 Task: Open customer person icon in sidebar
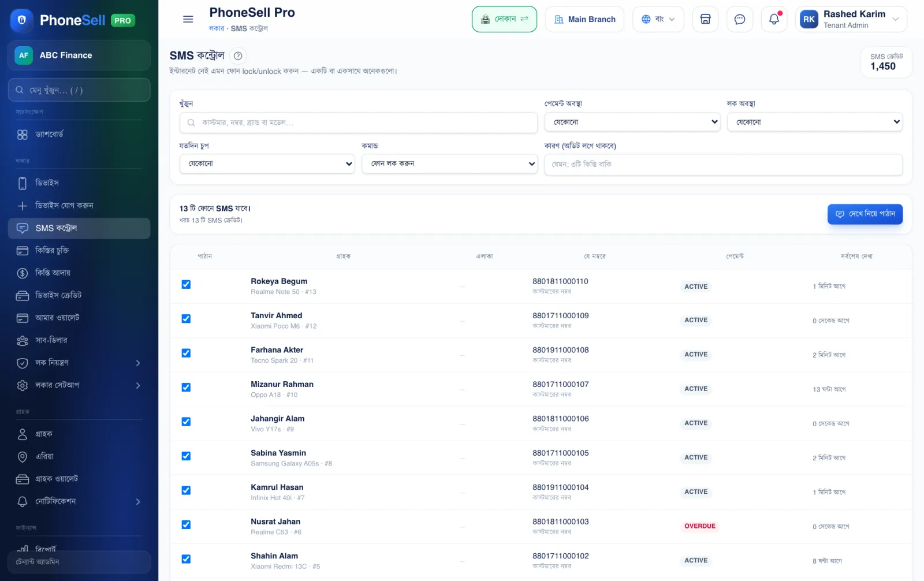(23, 434)
